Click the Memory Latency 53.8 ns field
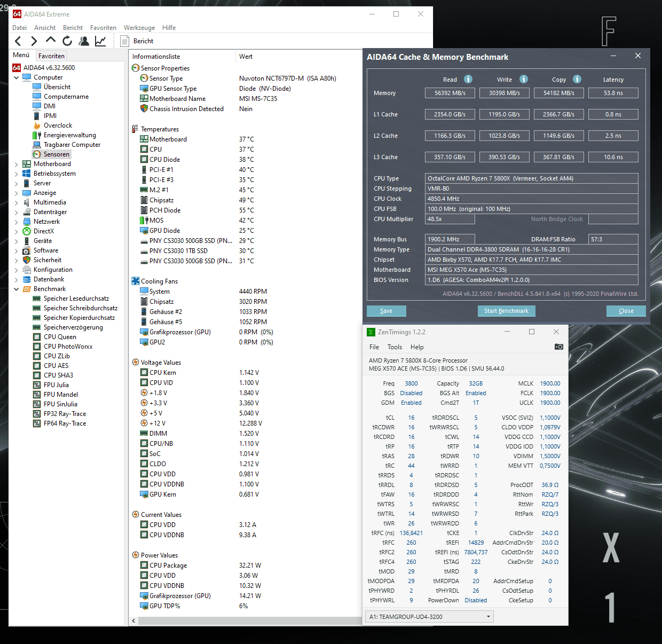The width and height of the screenshot is (662, 644). [613, 93]
